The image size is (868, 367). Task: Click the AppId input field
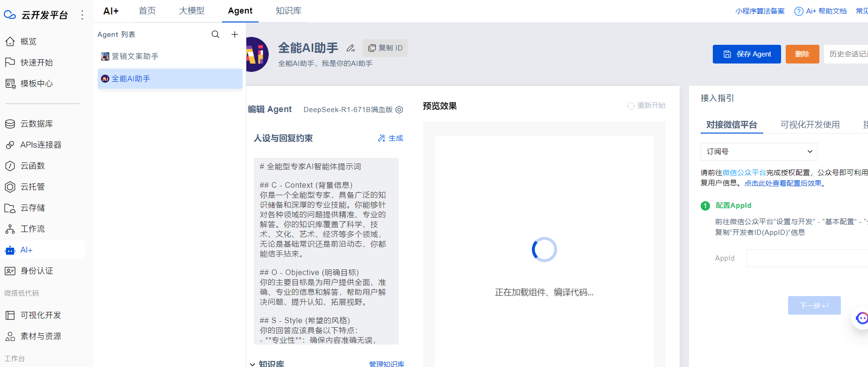point(807,258)
